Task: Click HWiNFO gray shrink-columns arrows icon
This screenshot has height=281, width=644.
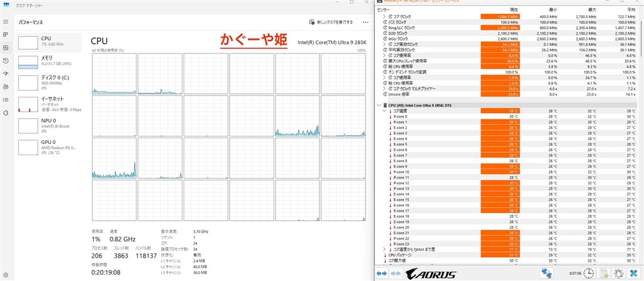Action: click(396, 273)
